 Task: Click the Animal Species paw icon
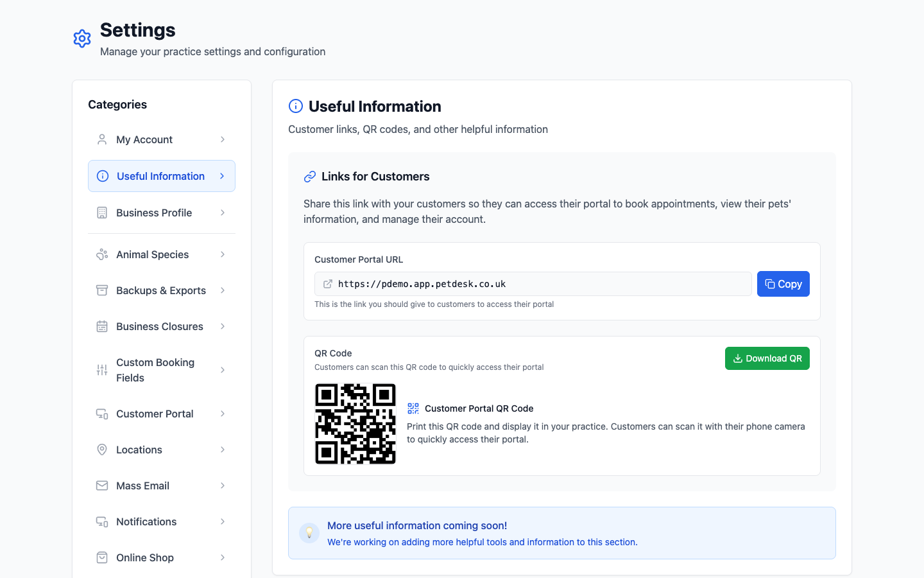102,254
